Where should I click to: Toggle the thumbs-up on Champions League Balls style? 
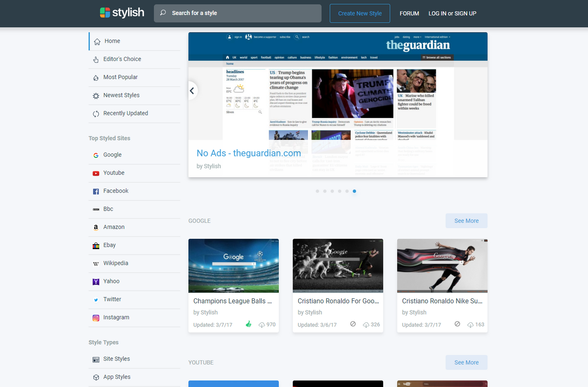(249, 324)
